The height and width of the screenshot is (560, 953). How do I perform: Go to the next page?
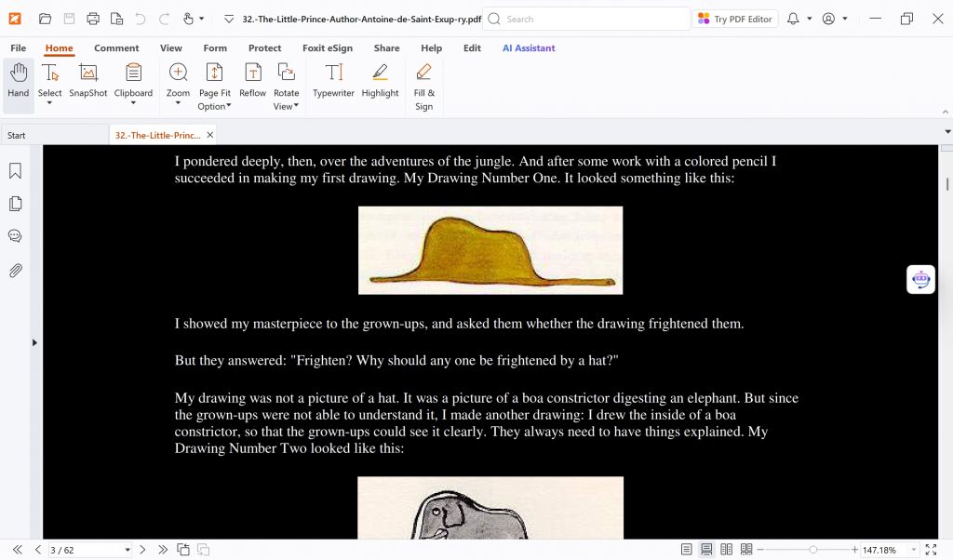coord(142,550)
